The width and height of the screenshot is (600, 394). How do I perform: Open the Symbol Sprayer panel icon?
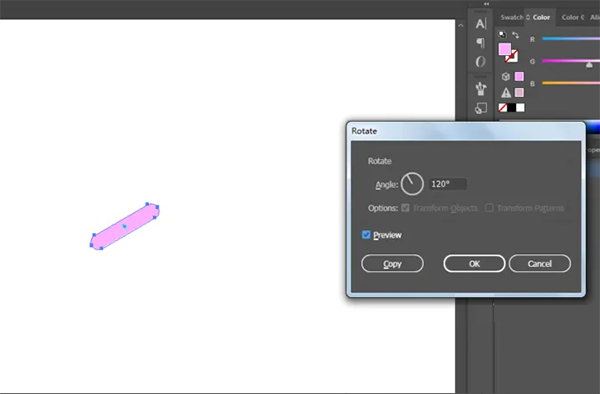481,89
